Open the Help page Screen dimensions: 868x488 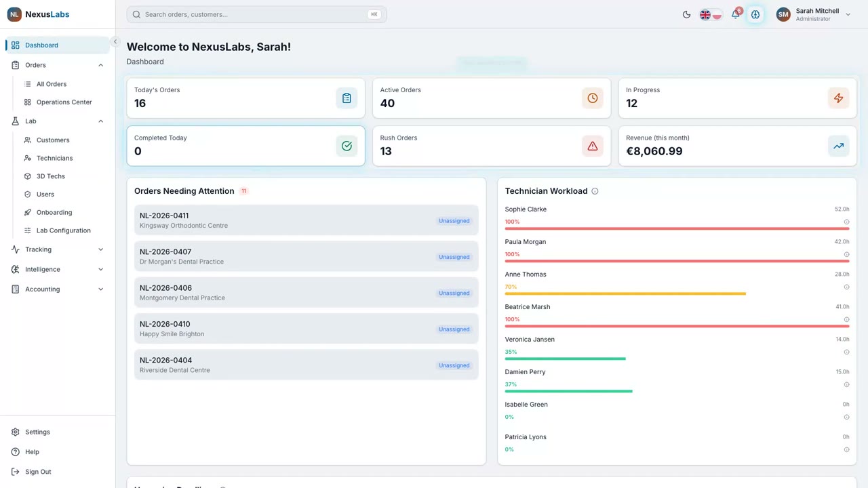[32, 452]
